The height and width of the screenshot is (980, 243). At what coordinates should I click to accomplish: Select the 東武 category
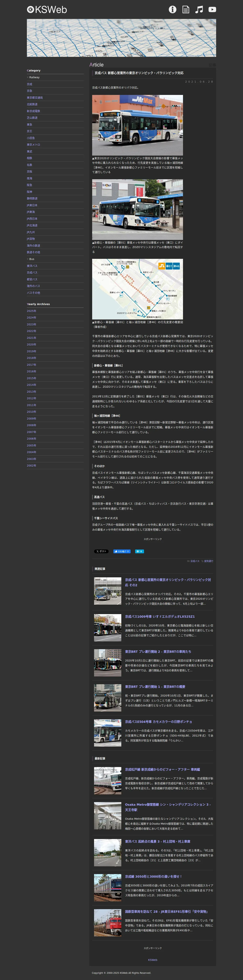tap(30, 151)
